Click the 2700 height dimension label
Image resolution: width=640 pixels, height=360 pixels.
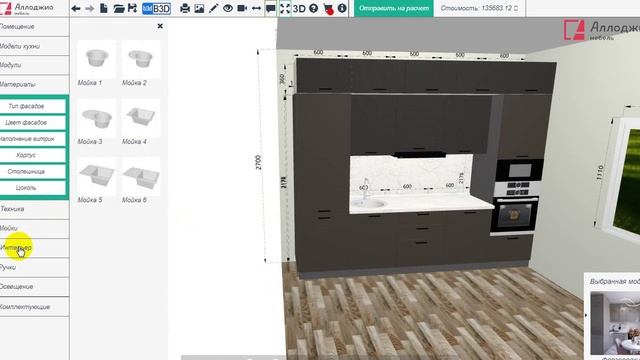(x=258, y=162)
